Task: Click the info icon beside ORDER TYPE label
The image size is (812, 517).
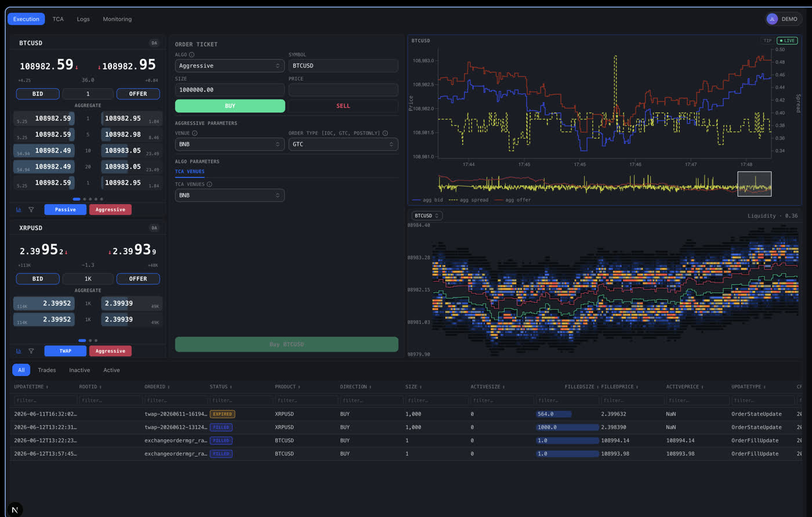Action: click(385, 133)
